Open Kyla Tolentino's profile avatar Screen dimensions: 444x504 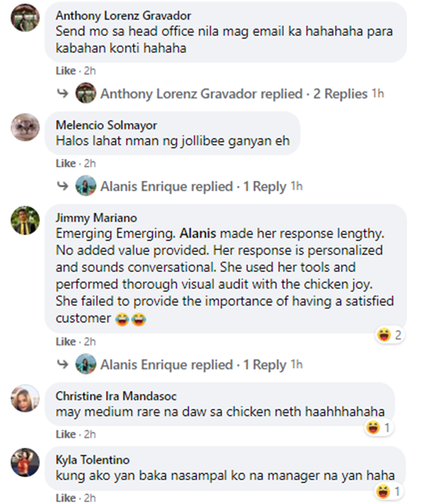(25, 463)
